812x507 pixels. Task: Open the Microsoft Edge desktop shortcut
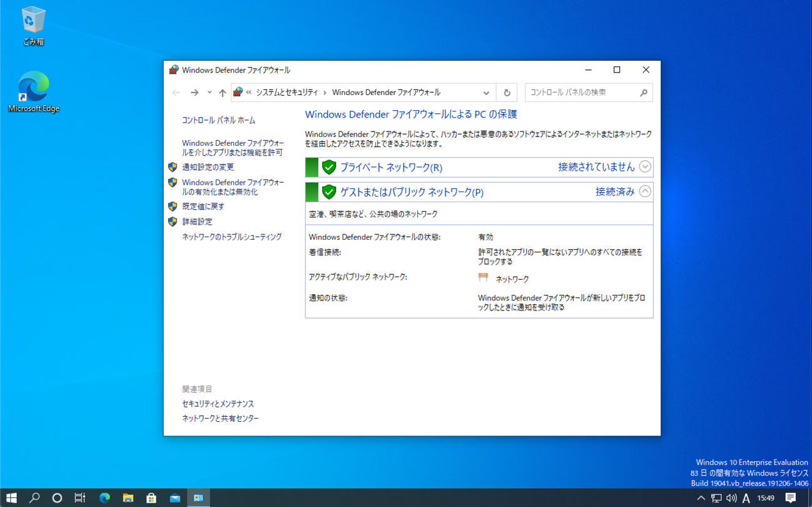pos(34,92)
